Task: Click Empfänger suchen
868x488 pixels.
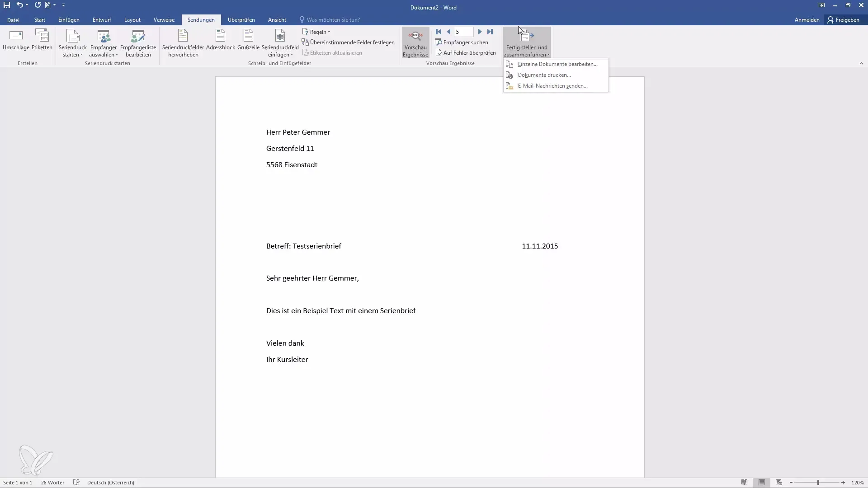Action: click(462, 42)
